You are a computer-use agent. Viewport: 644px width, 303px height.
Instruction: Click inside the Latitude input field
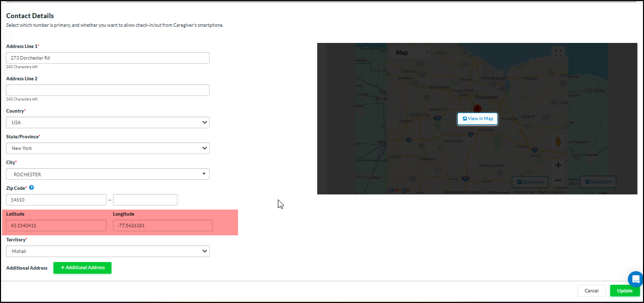[55, 225]
